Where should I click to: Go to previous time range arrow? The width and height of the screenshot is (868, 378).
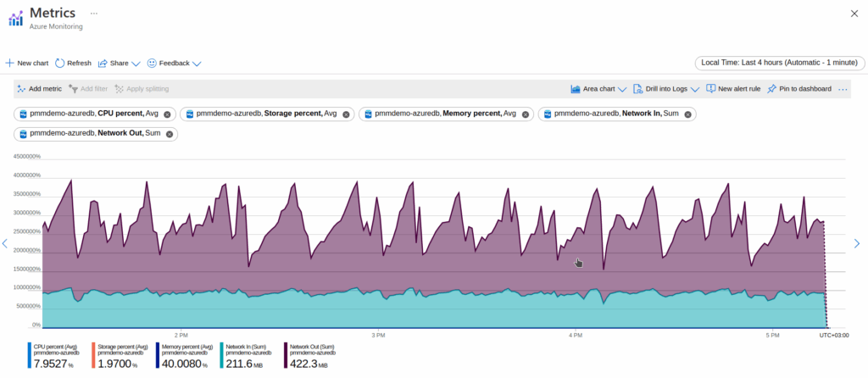click(5, 244)
